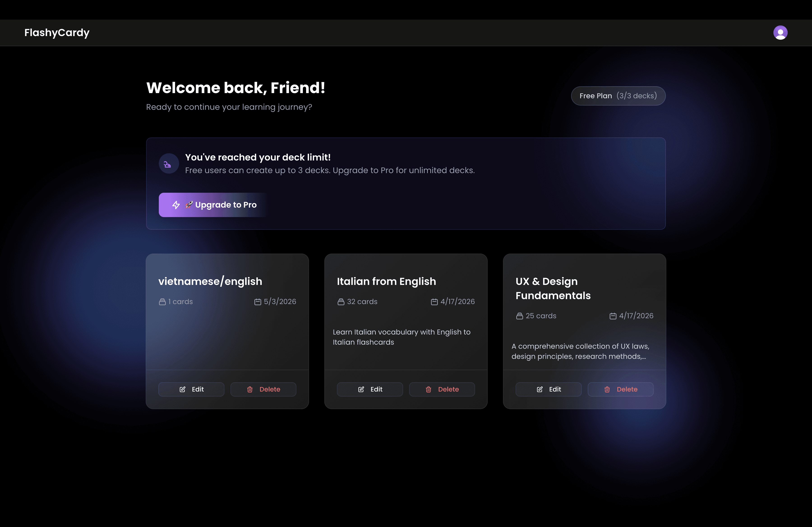Click the calendar icon on UX deck

[613, 316]
